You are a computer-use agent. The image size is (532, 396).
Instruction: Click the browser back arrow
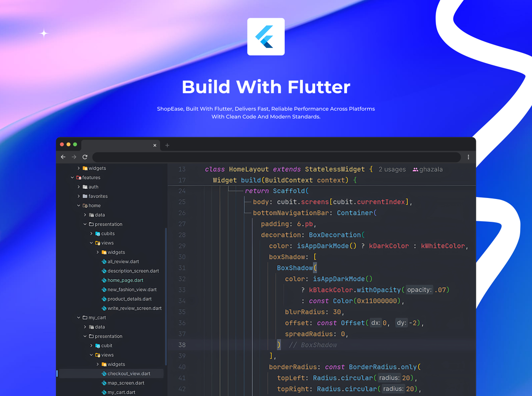coord(63,157)
